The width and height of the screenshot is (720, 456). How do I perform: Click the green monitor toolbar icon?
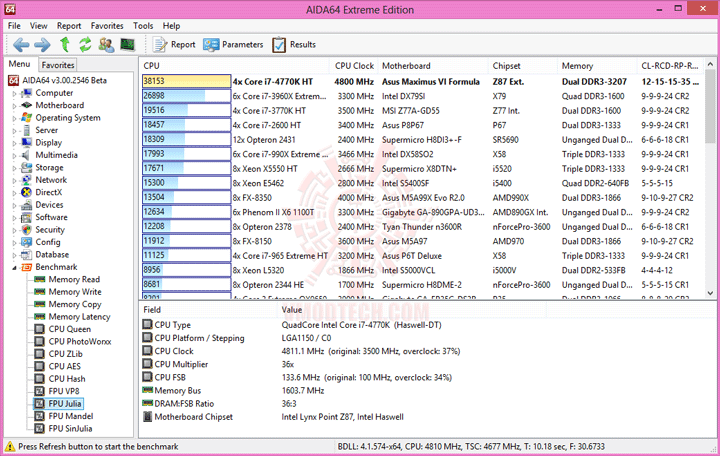(128, 45)
